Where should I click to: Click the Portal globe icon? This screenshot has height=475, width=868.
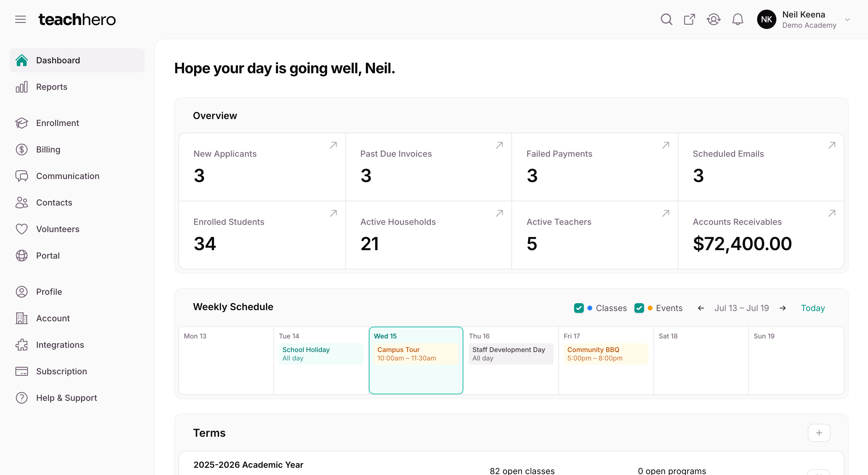[22, 255]
